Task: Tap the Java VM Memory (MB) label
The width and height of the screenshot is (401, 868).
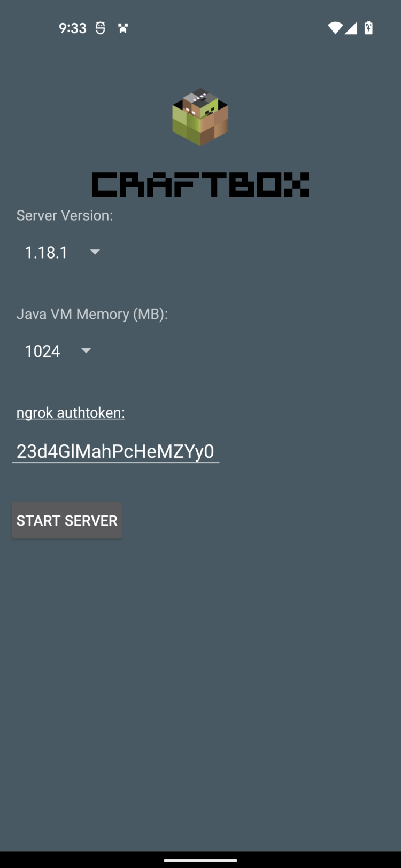Action: [x=92, y=314]
